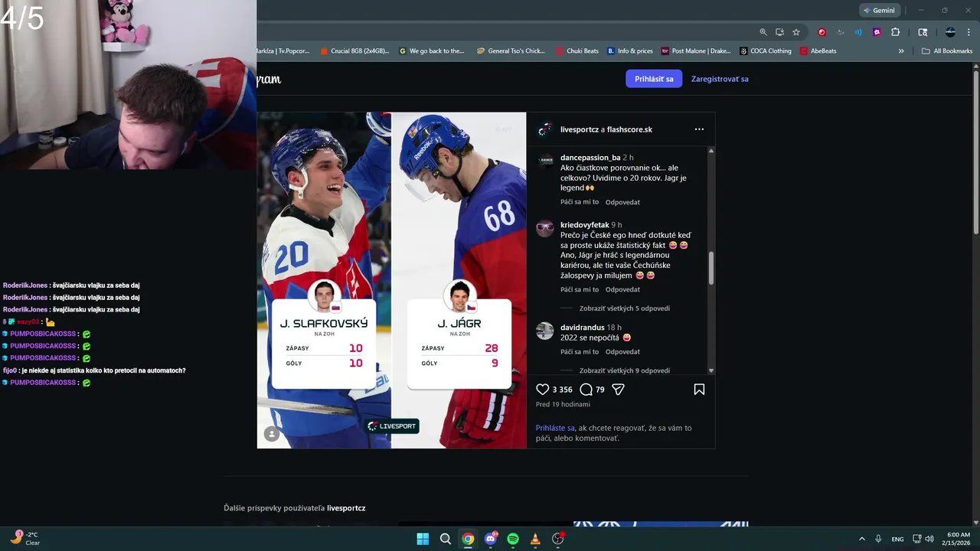Open Discord from the taskbar

491,539
